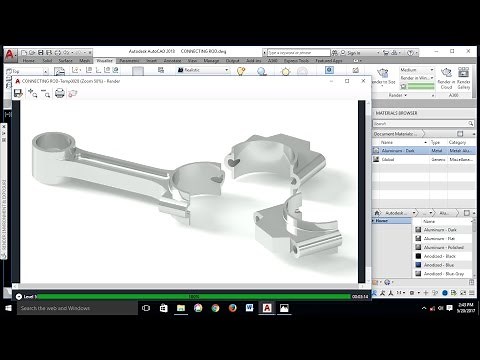The image size is (480, 360).
Task: Switch to the Mesh ribbon tab
Action: (84, 61)
